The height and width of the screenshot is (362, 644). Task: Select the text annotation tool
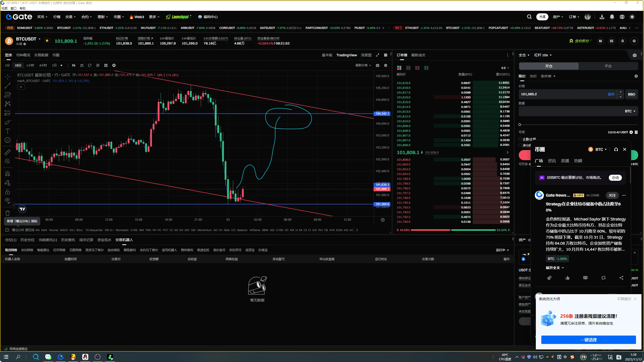[8, 131]
